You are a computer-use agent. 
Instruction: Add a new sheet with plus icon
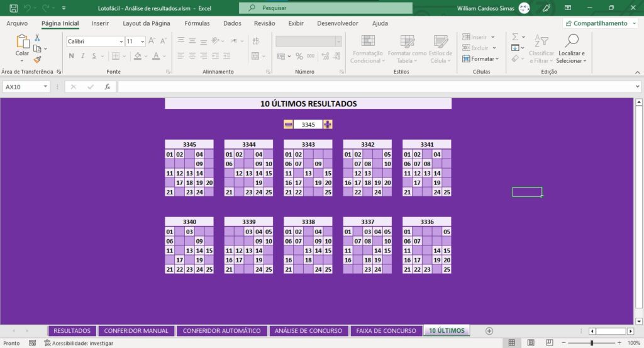[489, 331]
